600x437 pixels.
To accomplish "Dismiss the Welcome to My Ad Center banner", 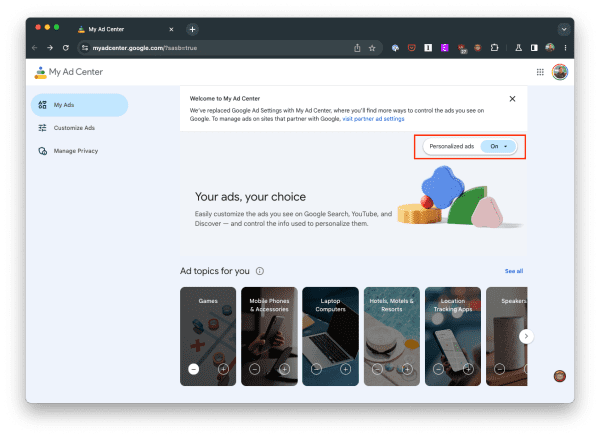I will click(x=512, y=98).
